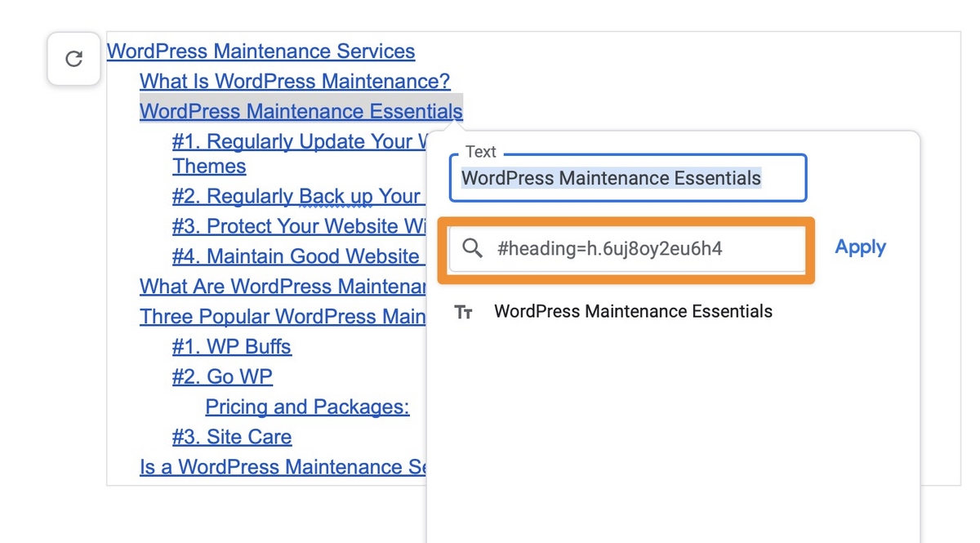Click the highlighted WordPress Maintenance Essentials link
The image size is (980, 543).
[301, 112]
